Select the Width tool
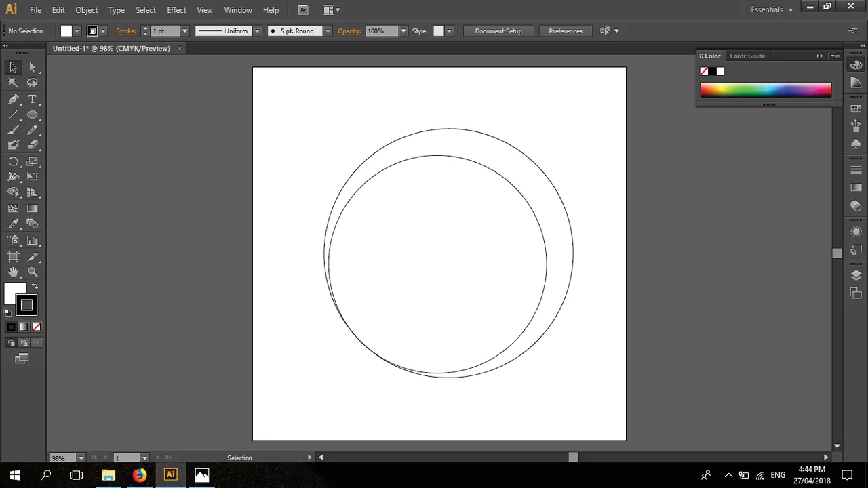The height and width of the screenshot is (488, 868). (13, 177)
